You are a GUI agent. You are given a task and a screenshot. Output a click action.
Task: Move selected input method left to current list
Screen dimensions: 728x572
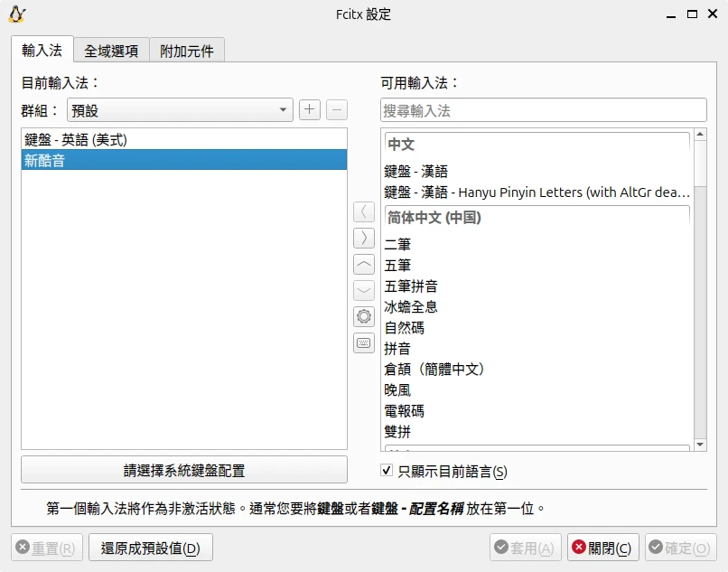pyautogui.click(x=364, y=211)
